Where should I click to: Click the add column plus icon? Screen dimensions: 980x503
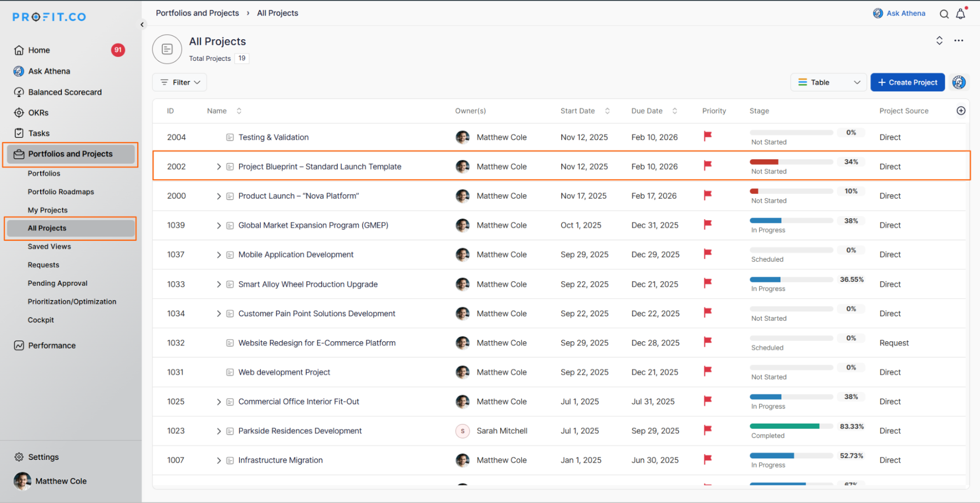click(x=960, y=111)
